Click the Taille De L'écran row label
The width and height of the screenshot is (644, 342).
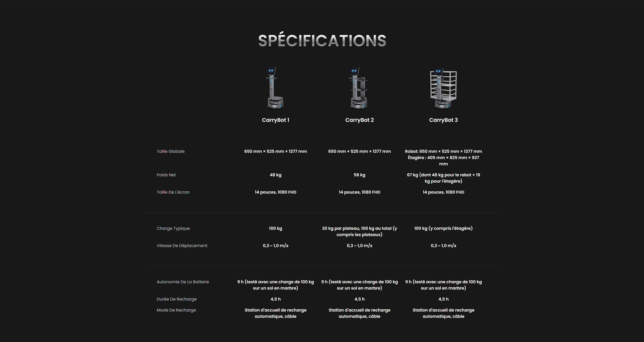[173, 192]
